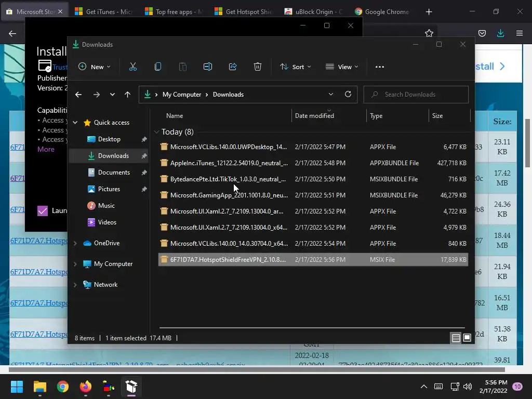532x399 pixels.
Task: Click the Delete trash icon in Explorer toolbar
Action: click(258, 67)
